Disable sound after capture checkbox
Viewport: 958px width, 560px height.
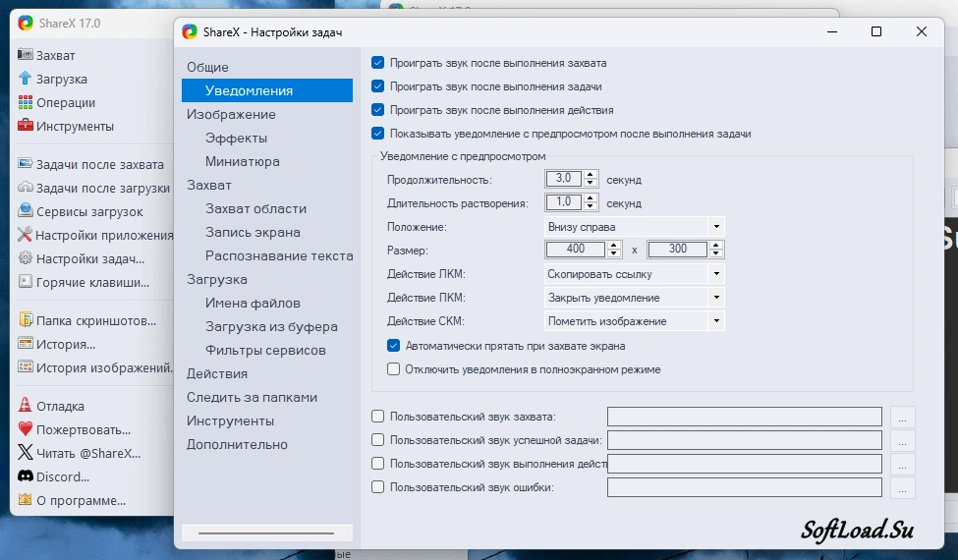coord(377,63)
